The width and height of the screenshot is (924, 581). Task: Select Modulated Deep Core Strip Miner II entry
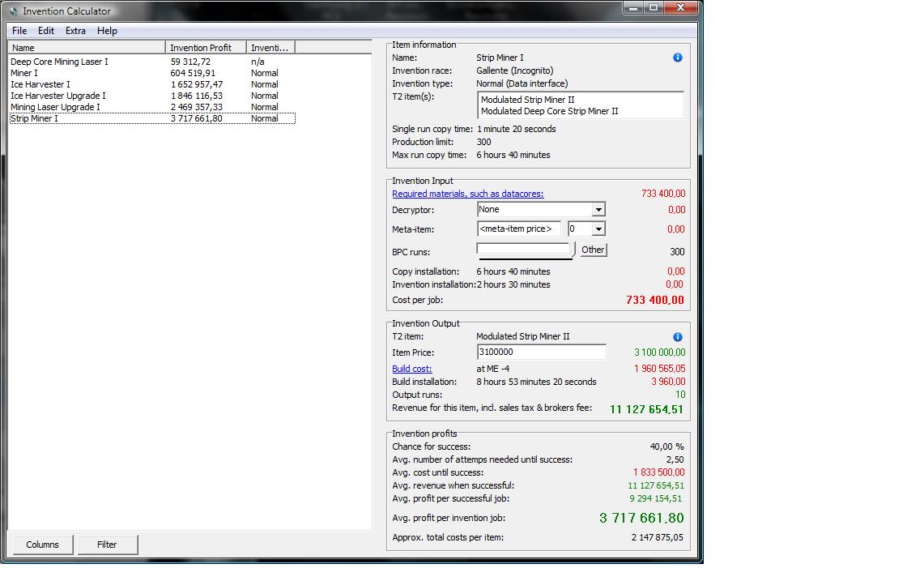click(x=549, y=111)
